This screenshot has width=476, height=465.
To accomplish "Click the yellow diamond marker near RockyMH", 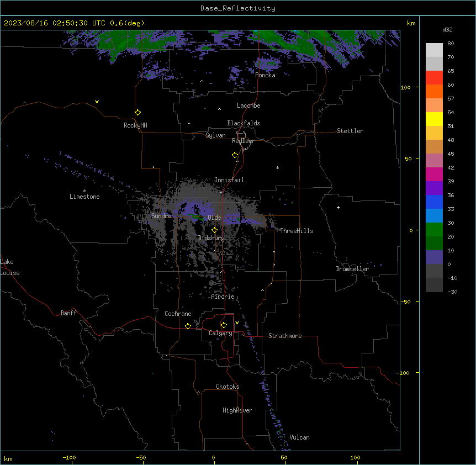I will coord(138,113).
